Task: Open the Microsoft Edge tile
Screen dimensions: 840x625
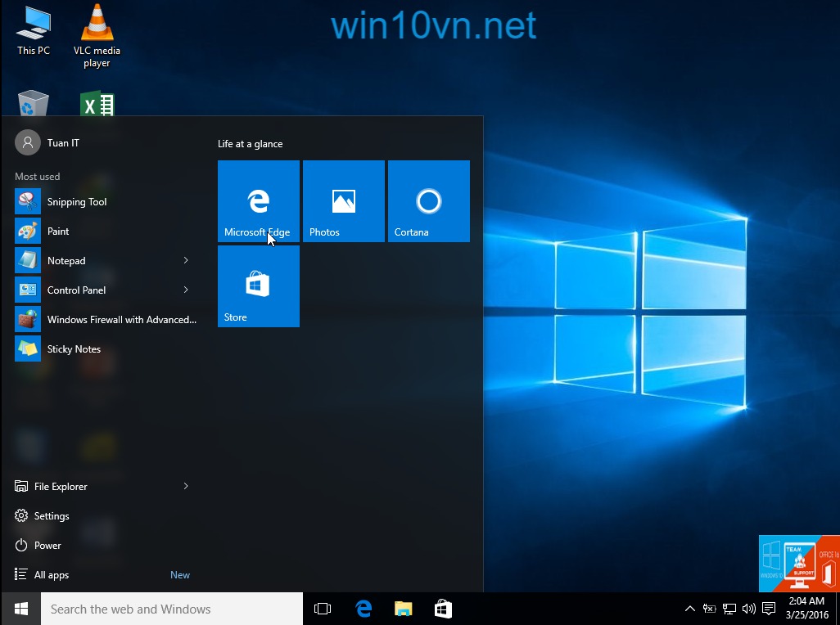Action: [258, 200]
